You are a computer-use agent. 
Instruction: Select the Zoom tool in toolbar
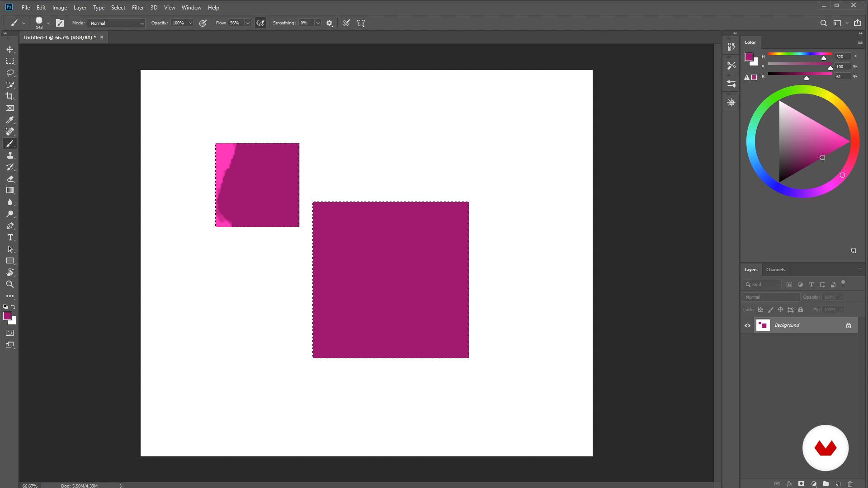coord(10,284)
